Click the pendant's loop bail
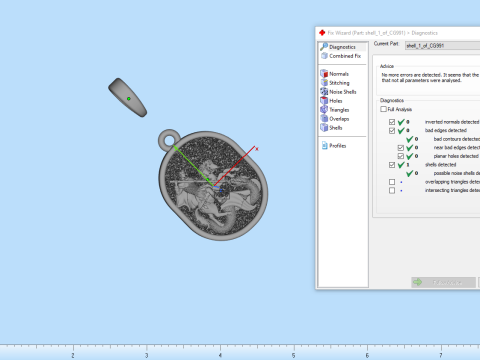The width and height of the screenshot is (480, 360). click(169, 139)
